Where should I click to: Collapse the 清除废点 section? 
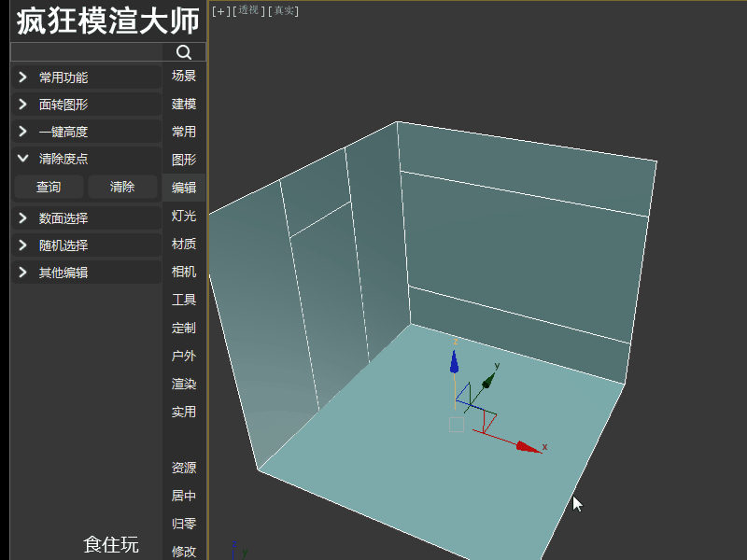86,159
